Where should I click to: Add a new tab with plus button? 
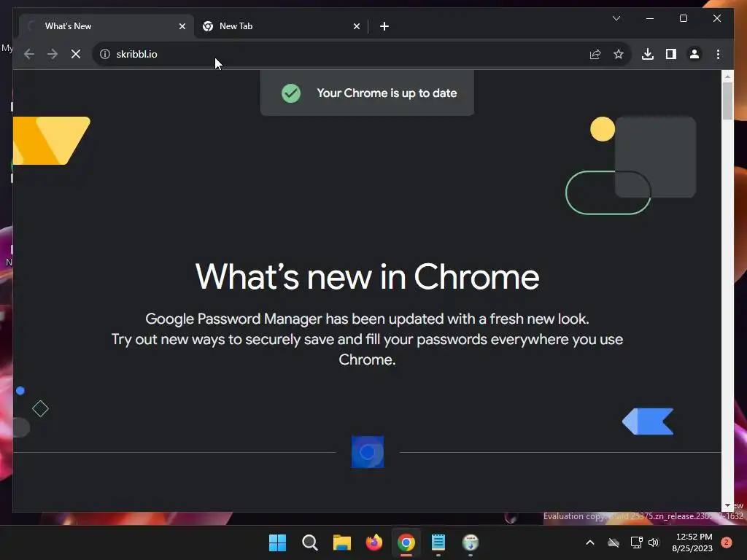(x=384, y=27)
